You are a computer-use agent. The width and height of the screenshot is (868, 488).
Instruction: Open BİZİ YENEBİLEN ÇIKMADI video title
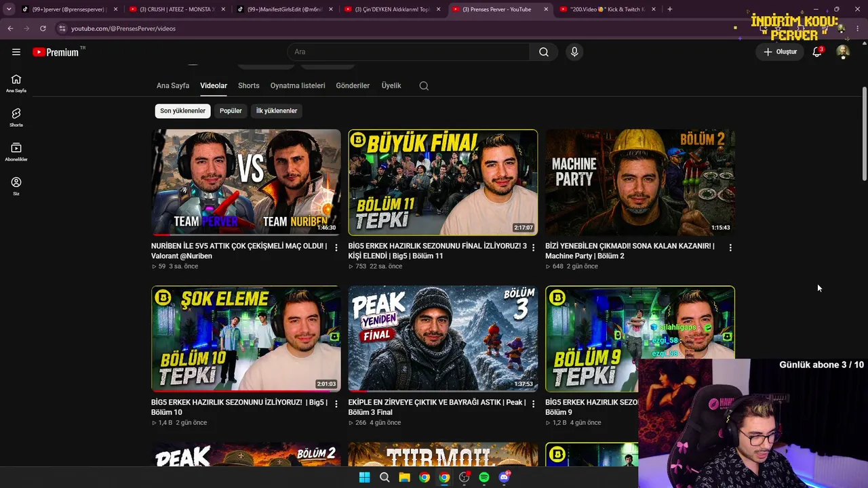pyautogui.click(x=630, y=251)
